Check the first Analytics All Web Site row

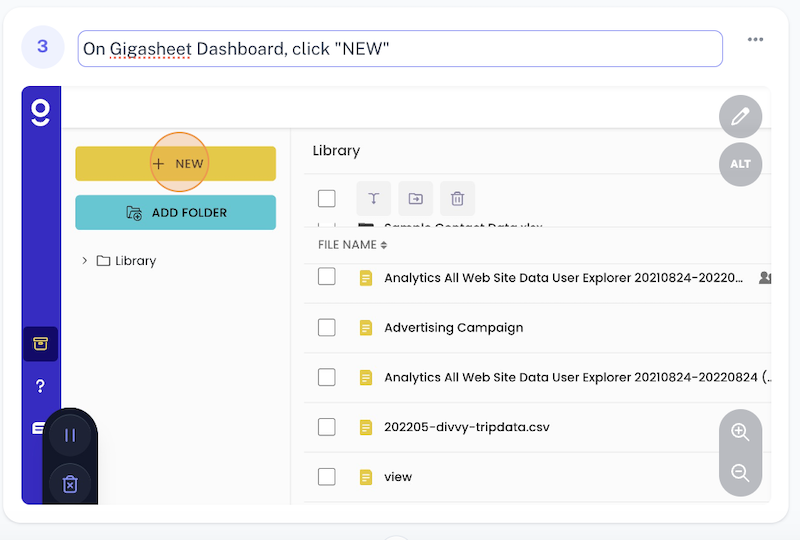tap(327, 277)
